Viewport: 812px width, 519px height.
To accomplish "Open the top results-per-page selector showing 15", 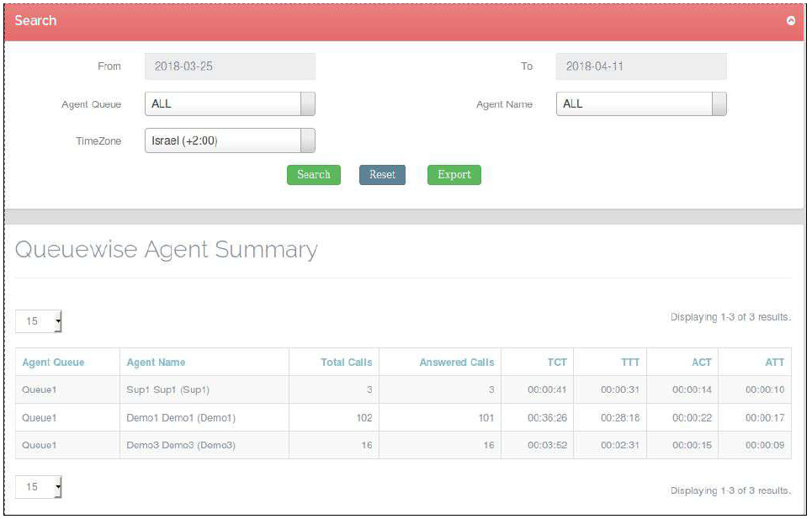I will click(x=37, y=320).
